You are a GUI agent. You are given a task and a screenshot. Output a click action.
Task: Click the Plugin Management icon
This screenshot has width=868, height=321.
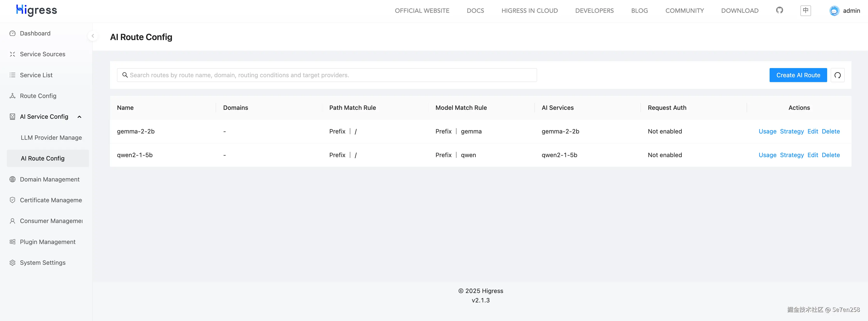[13, 242]
